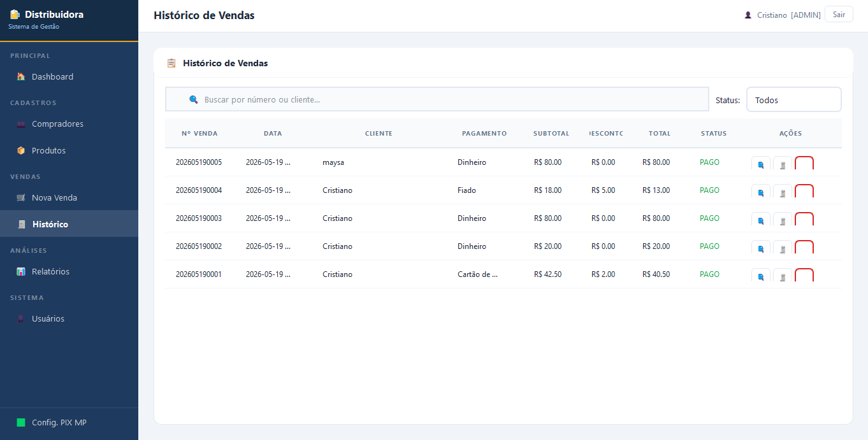The height and width of the screenshot is (440, 868).
Task: Click the receipt icon for sale 202605190004
Action: (x=783, y=192)
